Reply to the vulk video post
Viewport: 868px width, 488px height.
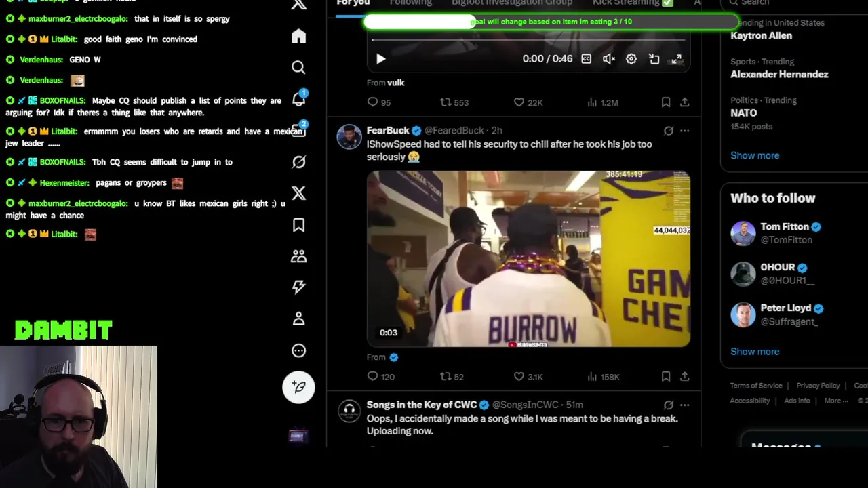pyautogui.click(x=378, y=102)
